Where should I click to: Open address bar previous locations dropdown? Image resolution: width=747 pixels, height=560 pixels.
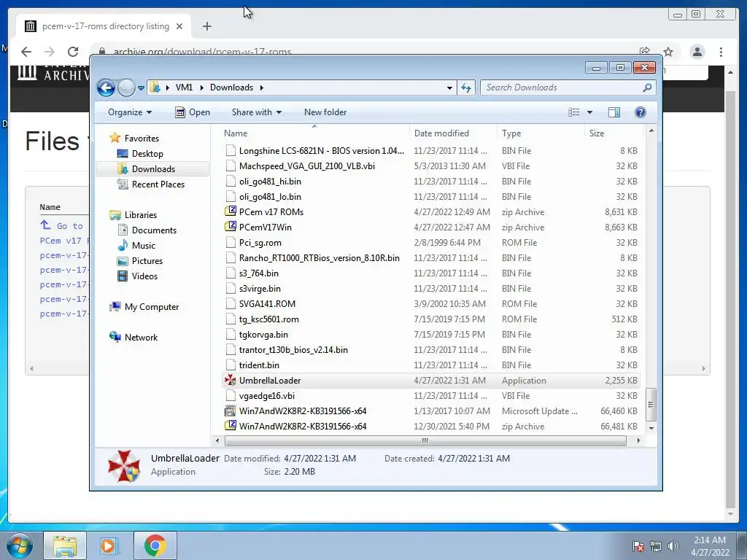coord(449,87)
